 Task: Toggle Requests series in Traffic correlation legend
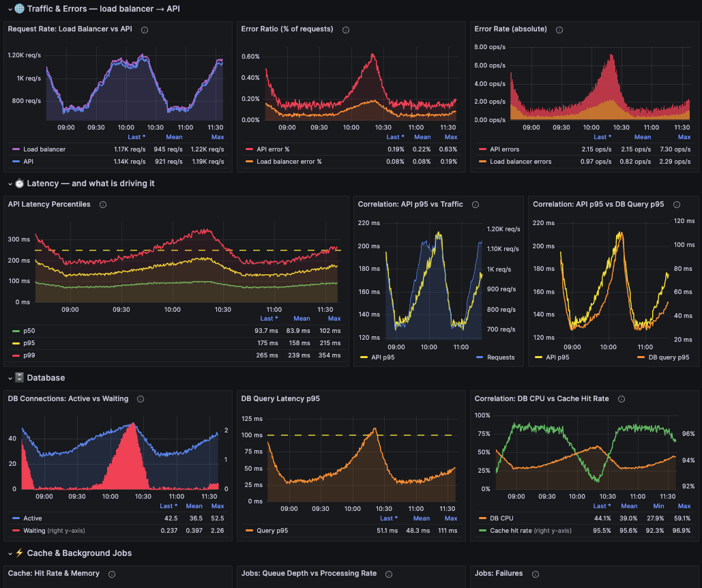click(501, 357)
